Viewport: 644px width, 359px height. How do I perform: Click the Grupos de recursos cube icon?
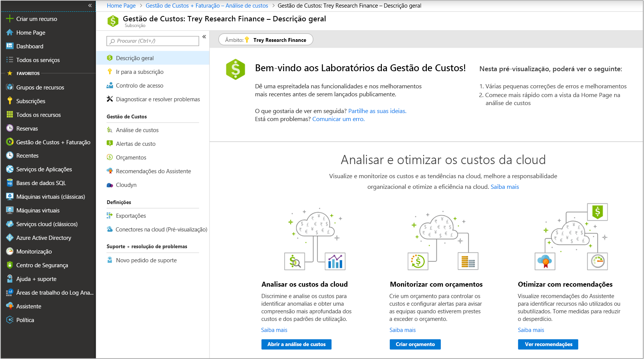click(10, 87)
